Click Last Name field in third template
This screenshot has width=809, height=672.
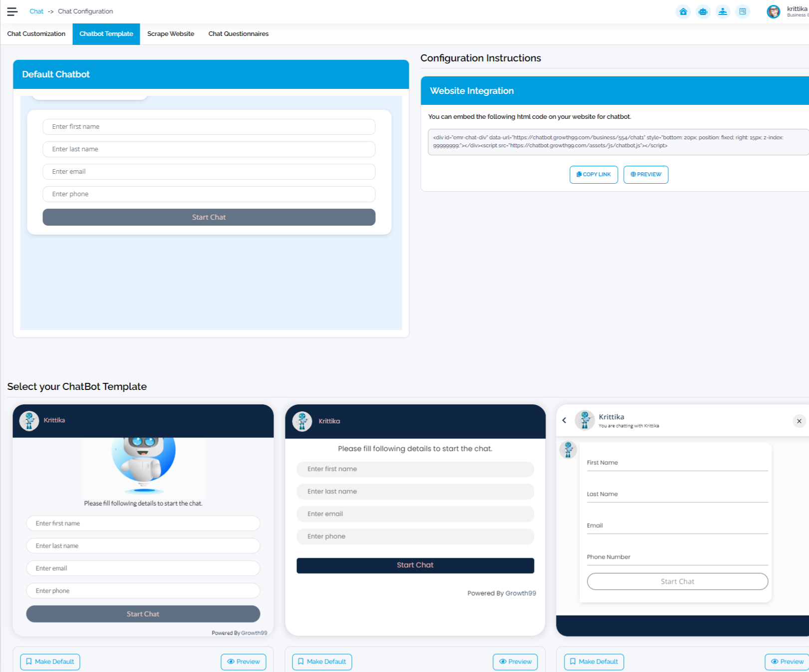(677, 494)
